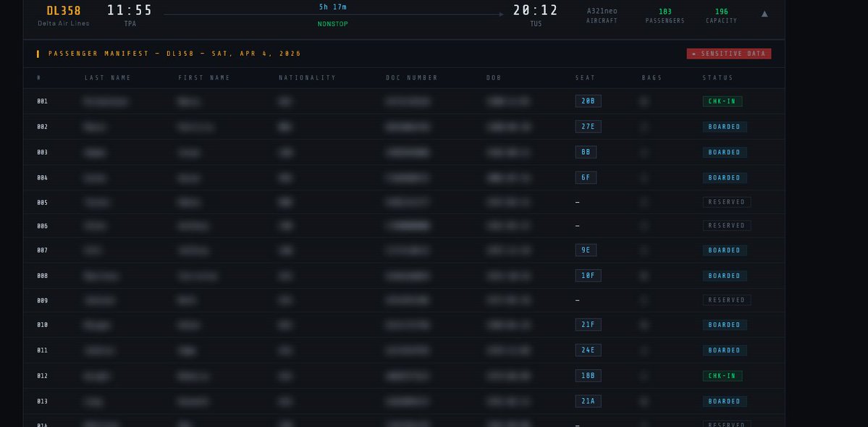Click the Passenger Manifest DL358 heading
Image resolution: width=868 pixels, height=427 pixels.
tap(174, 54)
